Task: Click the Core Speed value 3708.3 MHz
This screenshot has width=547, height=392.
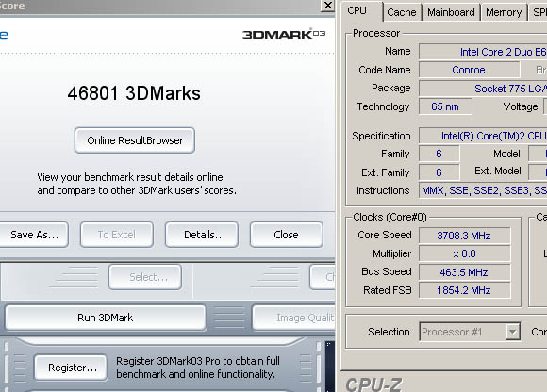Action: (x=464, y=236)
